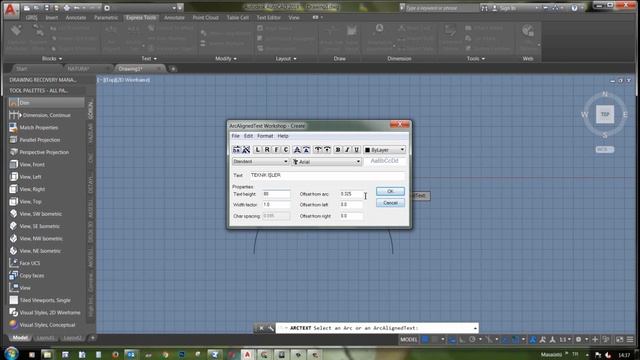Click the Offset from right field

click(351, 216)
